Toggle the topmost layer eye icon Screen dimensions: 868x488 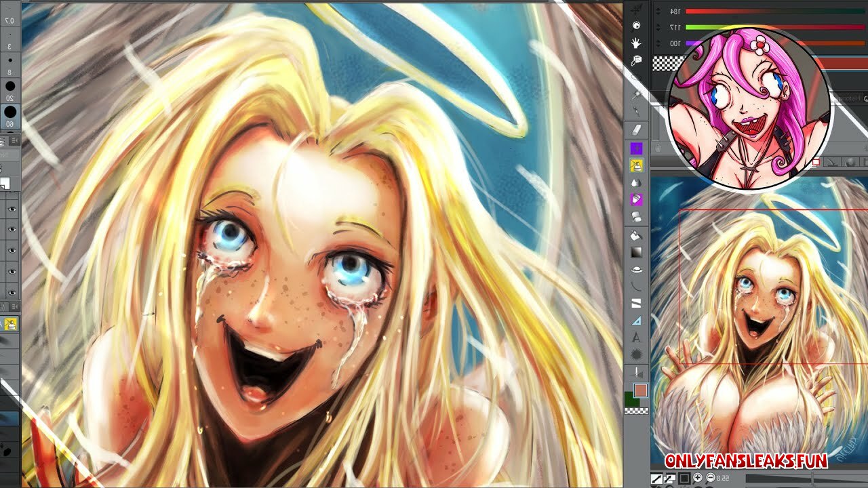tap(12, 209)
